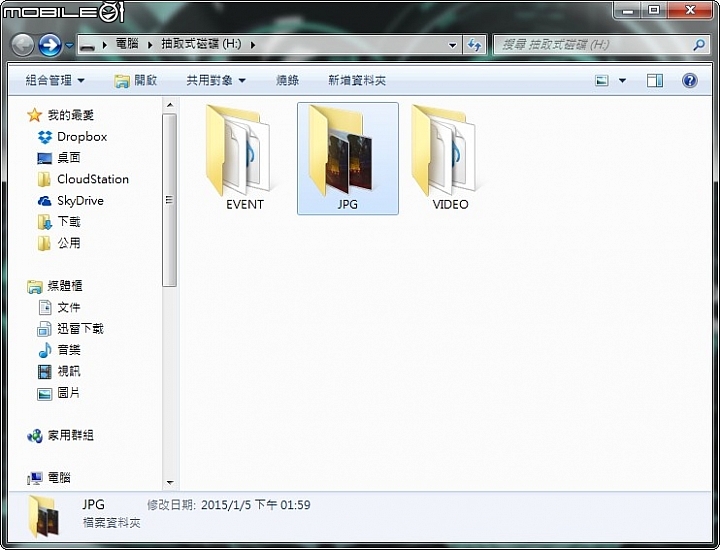This screenshot has width=720, height=550.
Task: Click navigation pane scroll down arrow
Action: 169,483
